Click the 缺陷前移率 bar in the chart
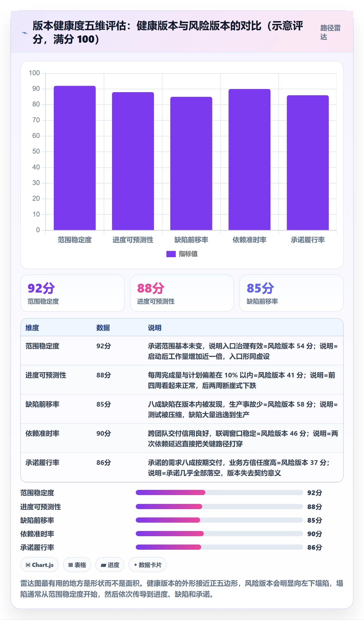The width and height of the screenshot is (364, 620). pyautogui.click(x=191, y=163)
